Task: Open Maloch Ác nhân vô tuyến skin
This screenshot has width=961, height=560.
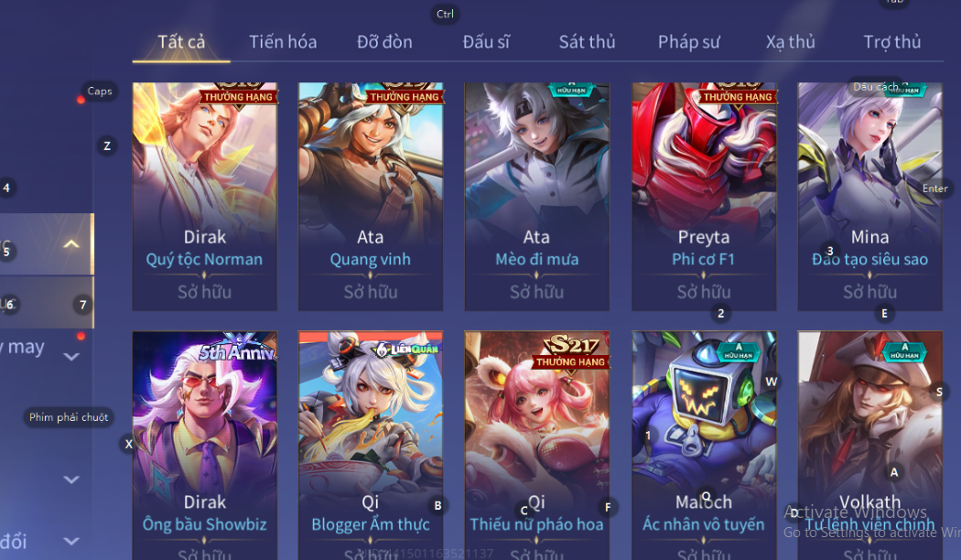Action: tap(704, 446)
